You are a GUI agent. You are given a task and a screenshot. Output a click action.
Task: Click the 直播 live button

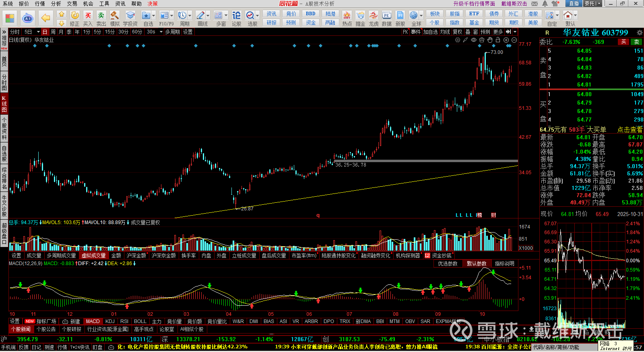pyautogui.click(x=574, y=4)
